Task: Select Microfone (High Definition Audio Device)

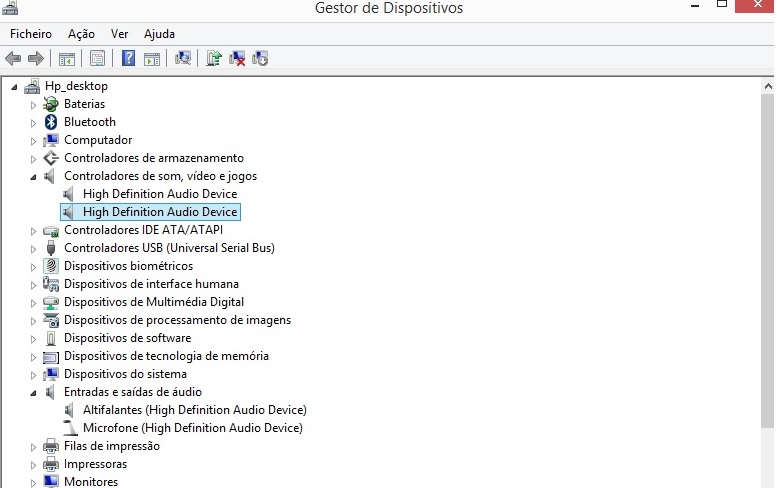Action: click(193, 428)
